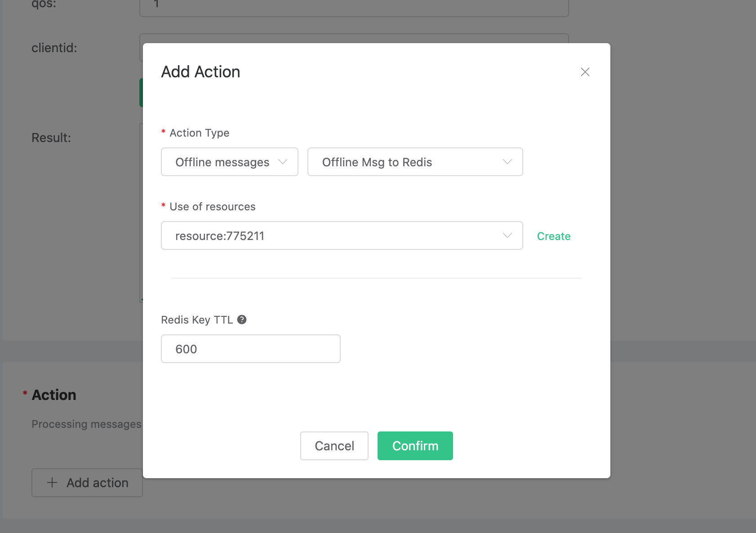This screenshot has height=533, width=756.
Task: Click the Redis Key TTL help icon
Action: 242,320
